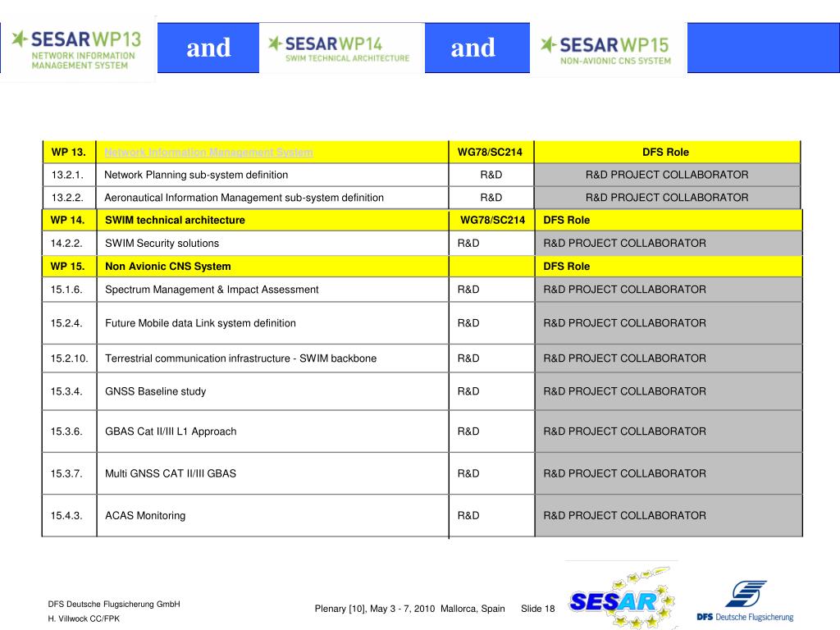Click 'H. Villwock CC/FPK' footer text
Screen dimensions: 840x630
pyautogui.click(x=84, y=619)
